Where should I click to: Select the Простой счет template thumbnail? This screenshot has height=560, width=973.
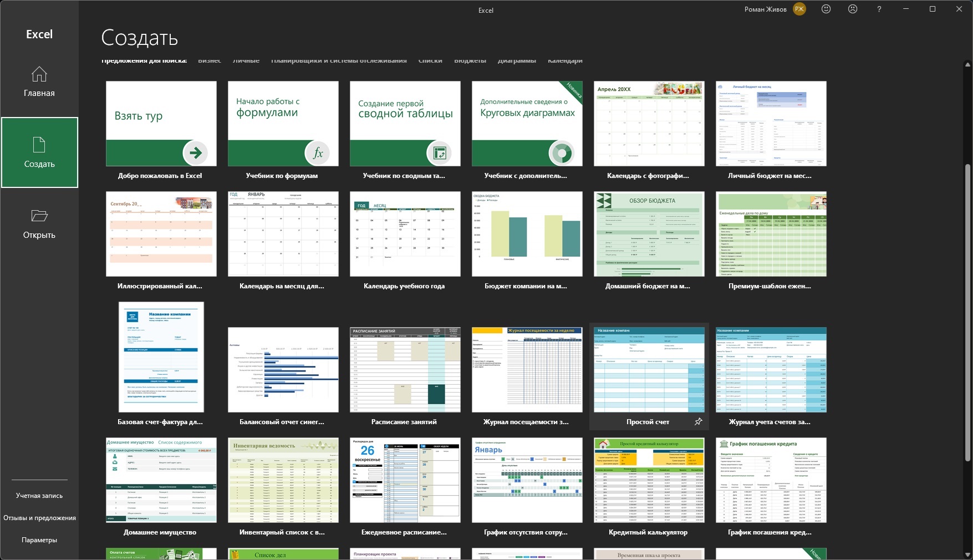(649, 370)
